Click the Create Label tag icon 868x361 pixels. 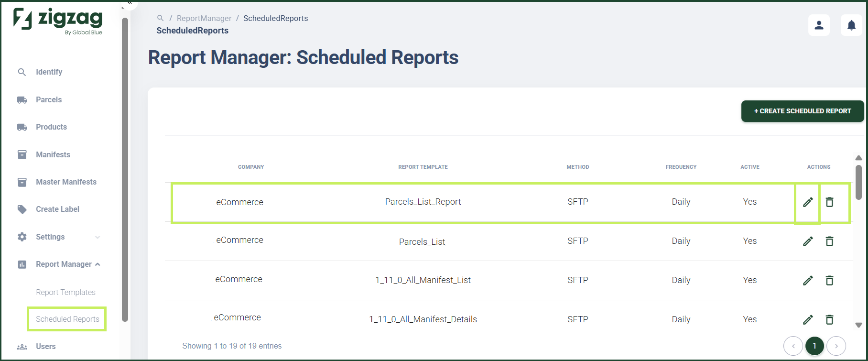[22, 209]
